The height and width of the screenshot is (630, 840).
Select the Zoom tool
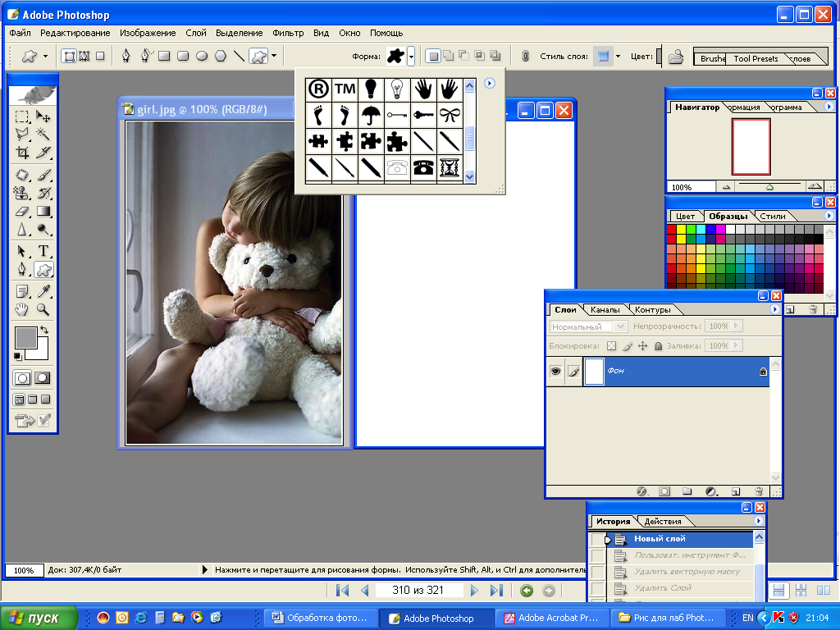pyautogui.click(x=43, y=309)
